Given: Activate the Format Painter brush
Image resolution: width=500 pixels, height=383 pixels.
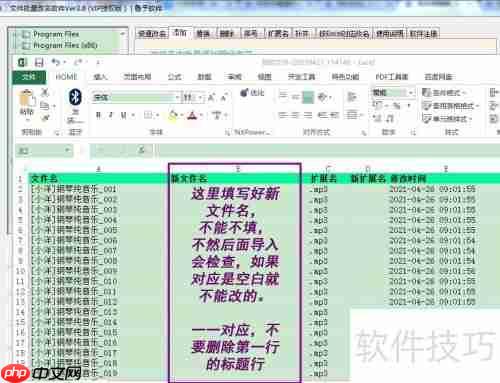Looking at the screenshot, I should tap(45, 117).
